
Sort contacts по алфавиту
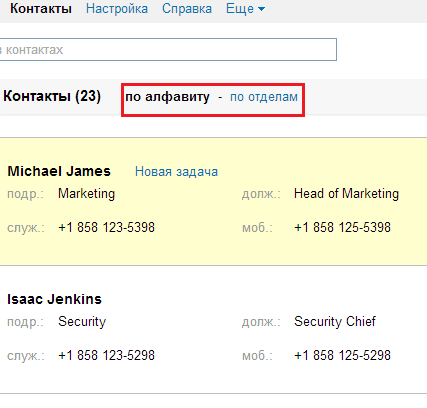tap(167, 97)
